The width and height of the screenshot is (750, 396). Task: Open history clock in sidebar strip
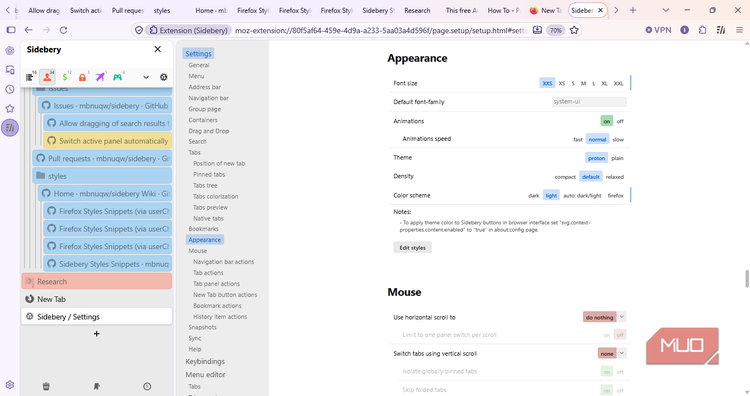(10, 89)
